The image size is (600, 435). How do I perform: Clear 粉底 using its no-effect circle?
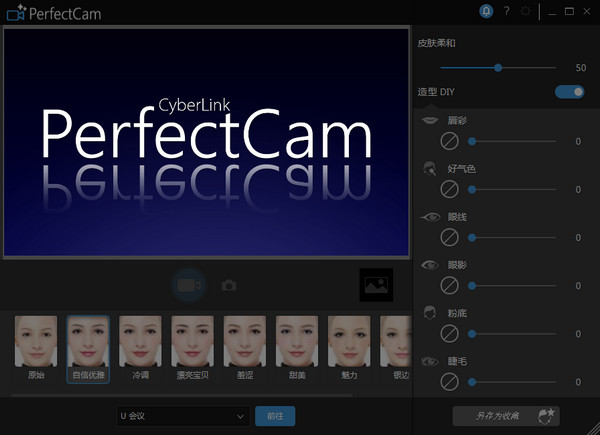pyautogui.click(x=449, y=334)
